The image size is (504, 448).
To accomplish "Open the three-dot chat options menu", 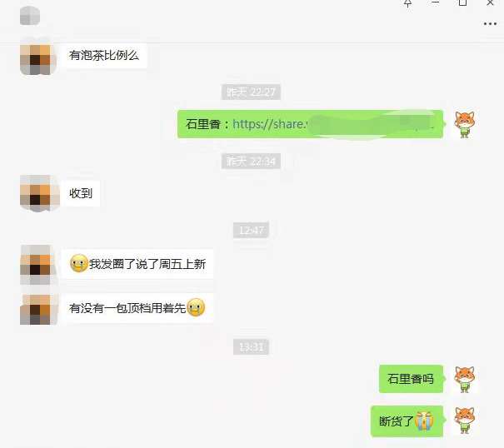I will pyautogui.click(x=490, y=23).
